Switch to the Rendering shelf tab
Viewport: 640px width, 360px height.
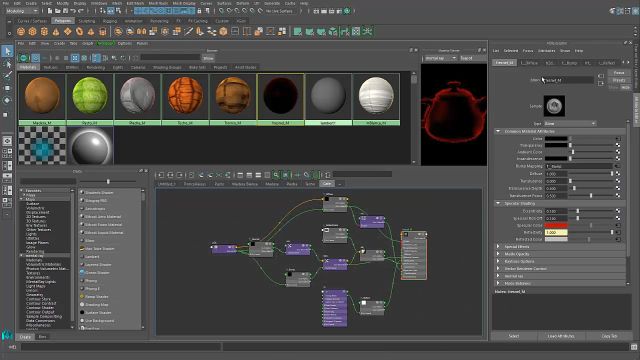pyautogui.click(x=159, y=20)
